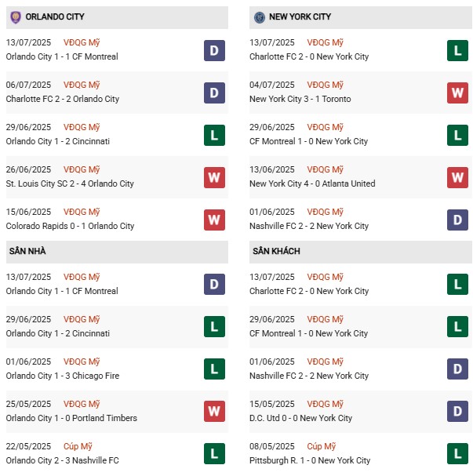The width and height of the screenshot is (473, 476).
Task: Click the W badge for Orlando City 1-0 Portland Timbers
Action: (214, 412)
